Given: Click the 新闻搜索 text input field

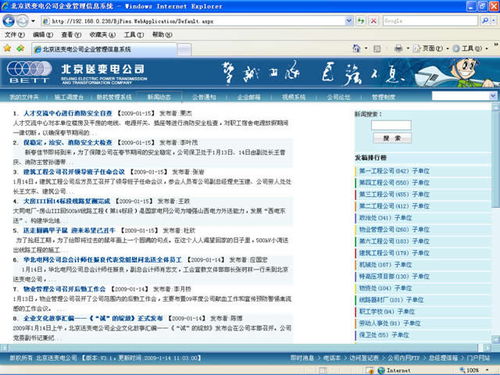Looking at the screenshot, I should 391,125.
